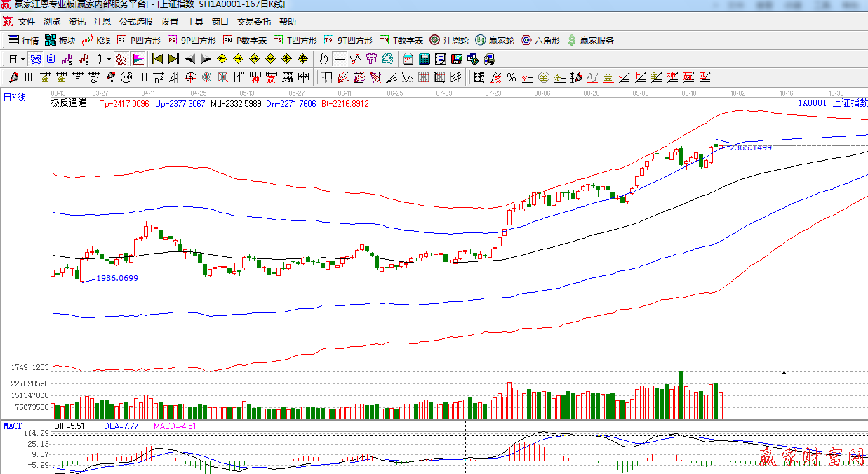This screenshot has height=474, width=868.
Task: Click the calendar icon showing 21
Action: [x=408, y=58]
